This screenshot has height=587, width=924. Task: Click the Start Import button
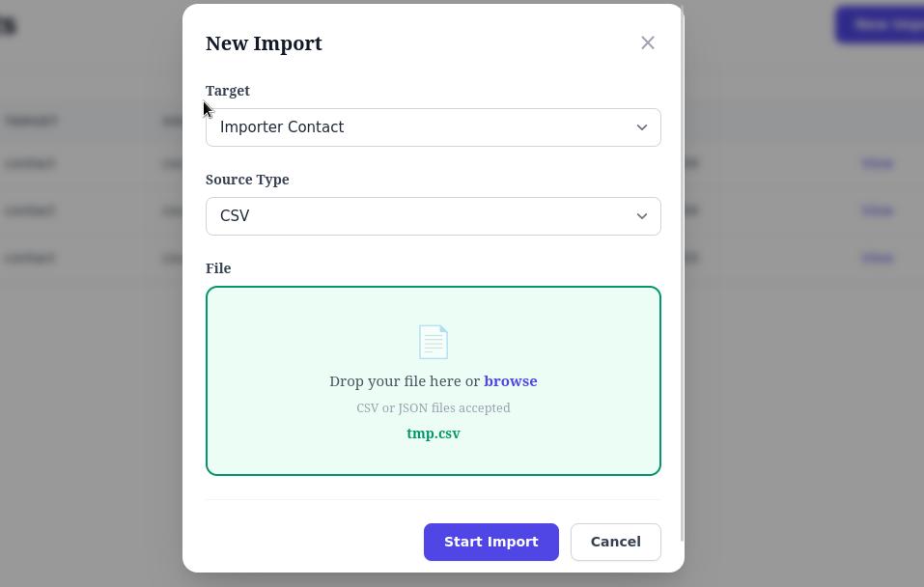click(x=490, y=542)
